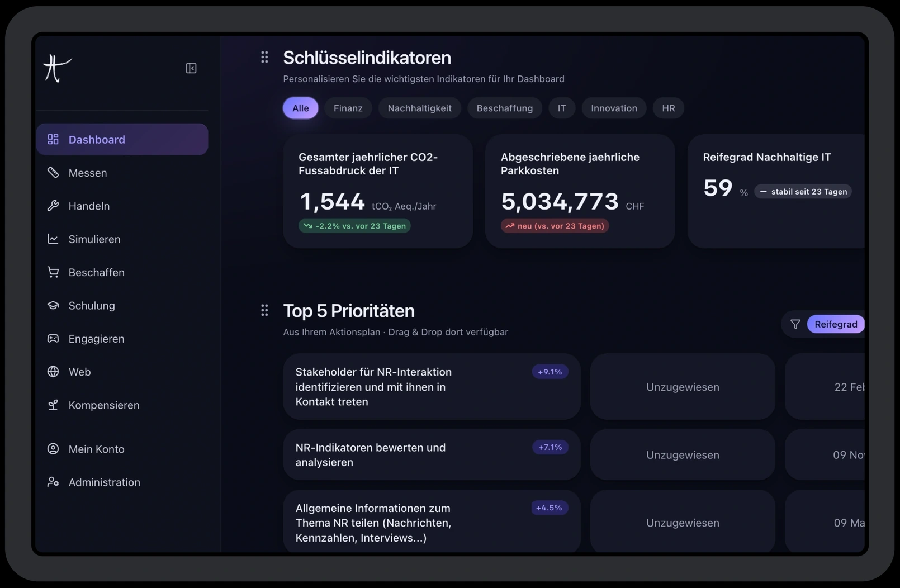Click the Messen ruler icon

coord(53,173)
